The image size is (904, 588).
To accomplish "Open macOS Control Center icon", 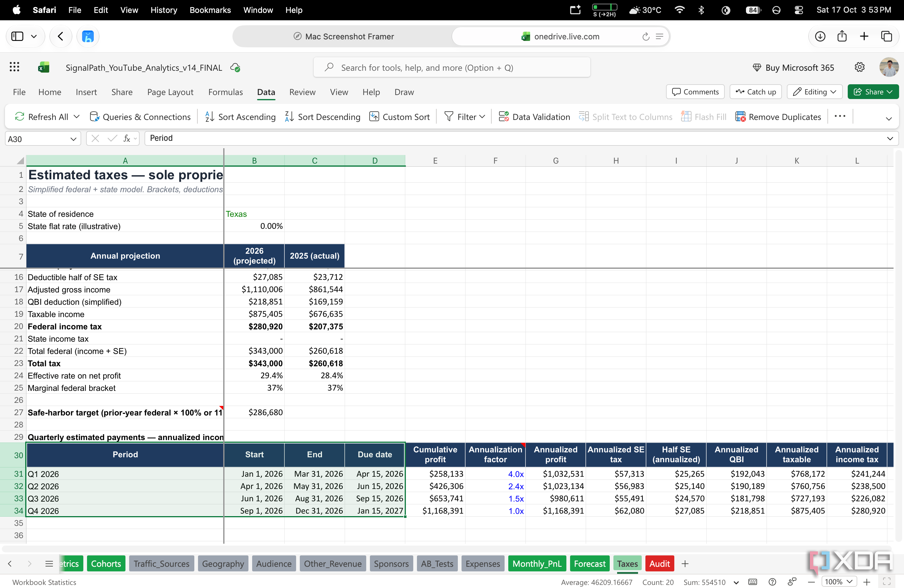I will (799, 10).
